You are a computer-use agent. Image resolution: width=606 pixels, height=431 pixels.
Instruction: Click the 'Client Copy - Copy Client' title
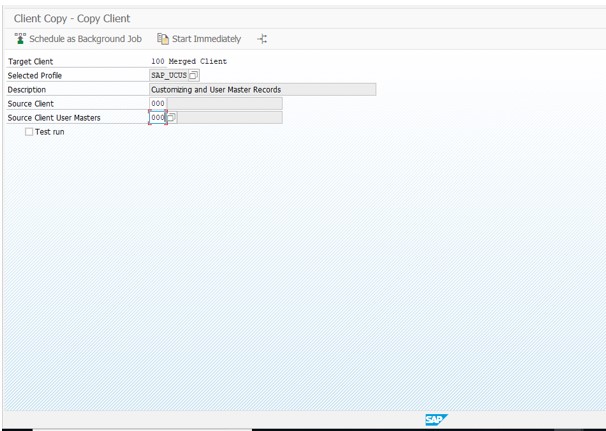(x=72, y=19)
